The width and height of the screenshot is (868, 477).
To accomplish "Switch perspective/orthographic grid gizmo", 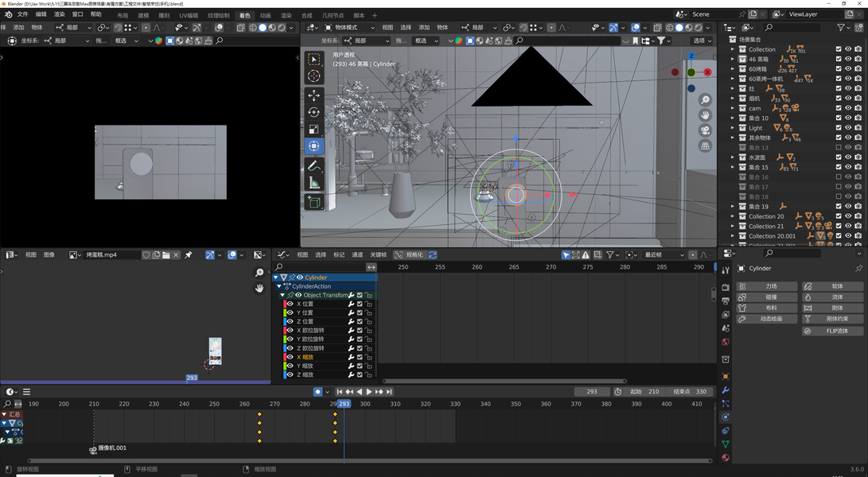I will point(705,146).
